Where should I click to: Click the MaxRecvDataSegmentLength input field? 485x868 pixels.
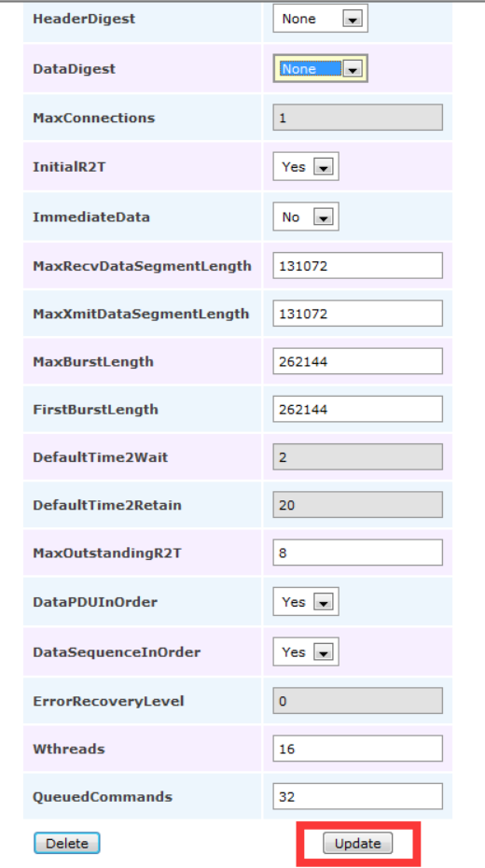click(x=358, y=266)
